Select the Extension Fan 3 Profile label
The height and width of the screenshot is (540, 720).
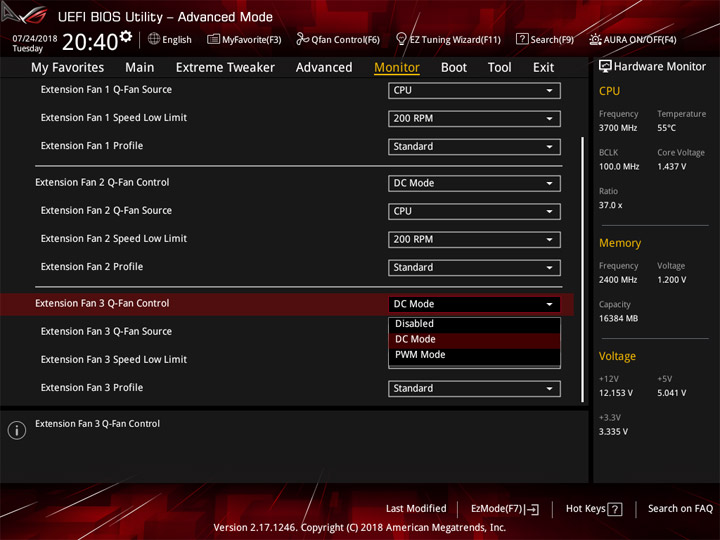92,388
